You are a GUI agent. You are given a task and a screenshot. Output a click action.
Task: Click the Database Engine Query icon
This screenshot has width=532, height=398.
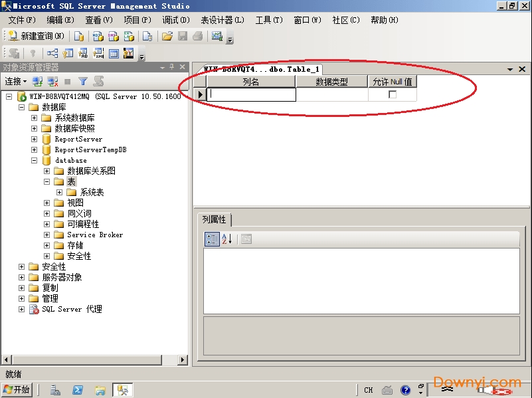click(79, 36)
